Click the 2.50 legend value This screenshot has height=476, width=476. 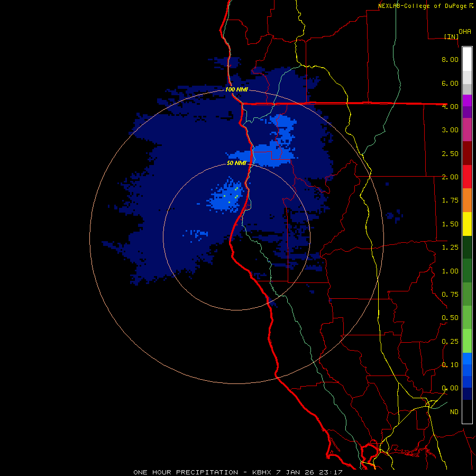click(x=450, y=153)
